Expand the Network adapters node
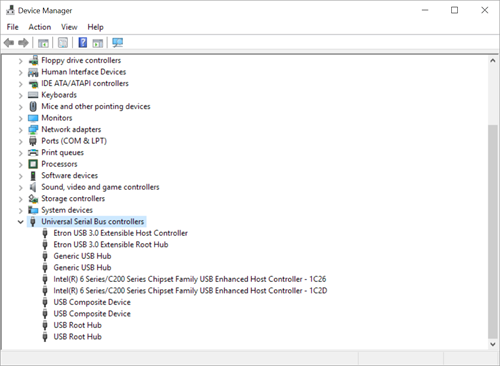 pyautogui.click(x=20, y=130)
